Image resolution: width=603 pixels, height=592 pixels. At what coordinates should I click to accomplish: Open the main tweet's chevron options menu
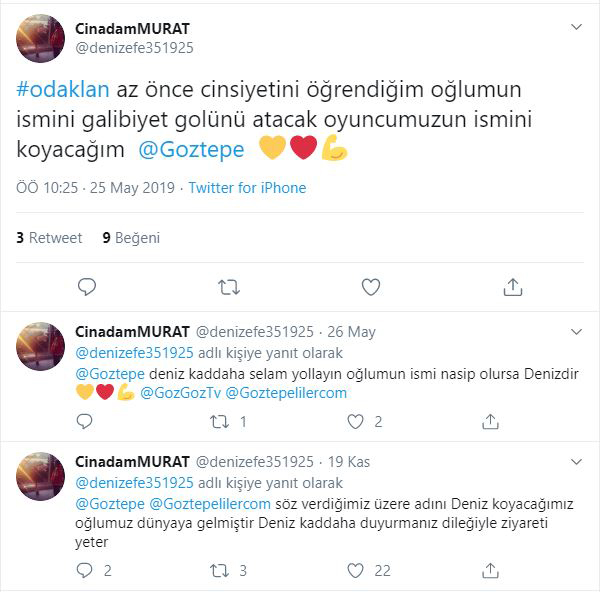576,27
